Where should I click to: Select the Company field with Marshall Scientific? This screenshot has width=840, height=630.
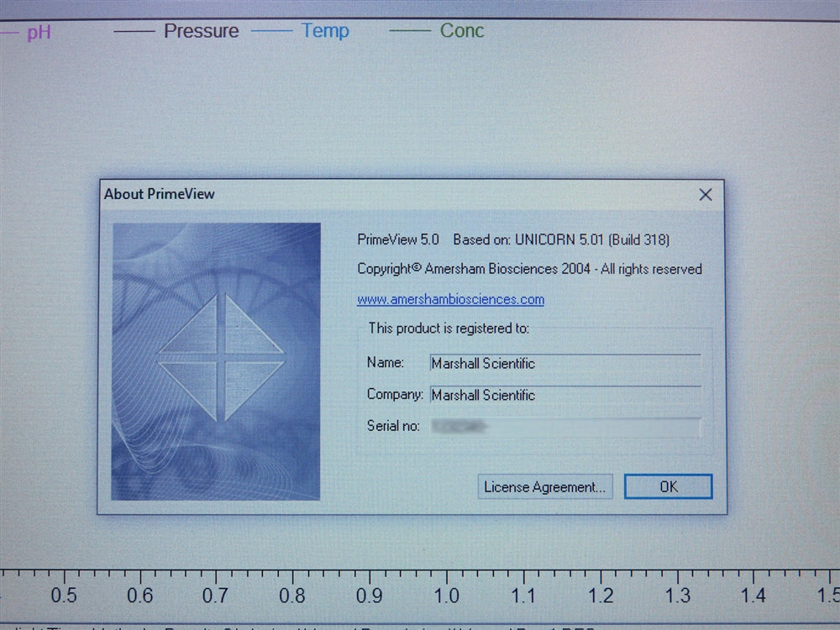[x=565, y=395]
